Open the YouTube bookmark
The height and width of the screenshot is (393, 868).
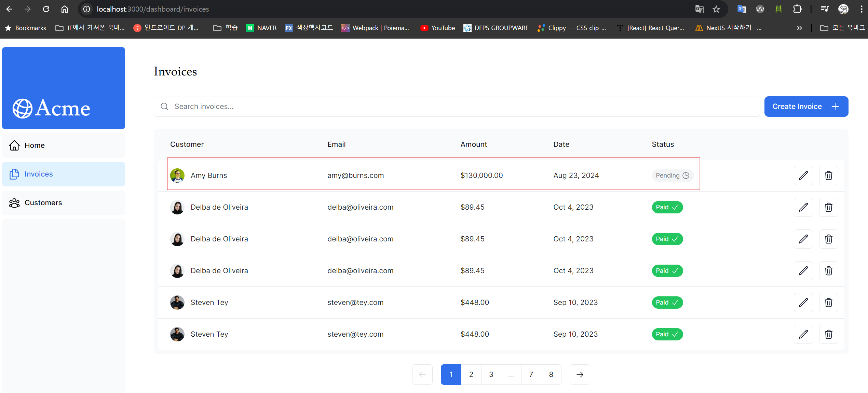438,28
